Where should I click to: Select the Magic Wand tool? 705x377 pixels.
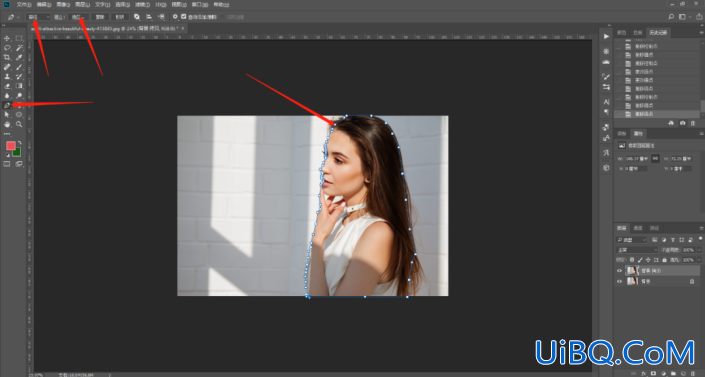[19, 48]
